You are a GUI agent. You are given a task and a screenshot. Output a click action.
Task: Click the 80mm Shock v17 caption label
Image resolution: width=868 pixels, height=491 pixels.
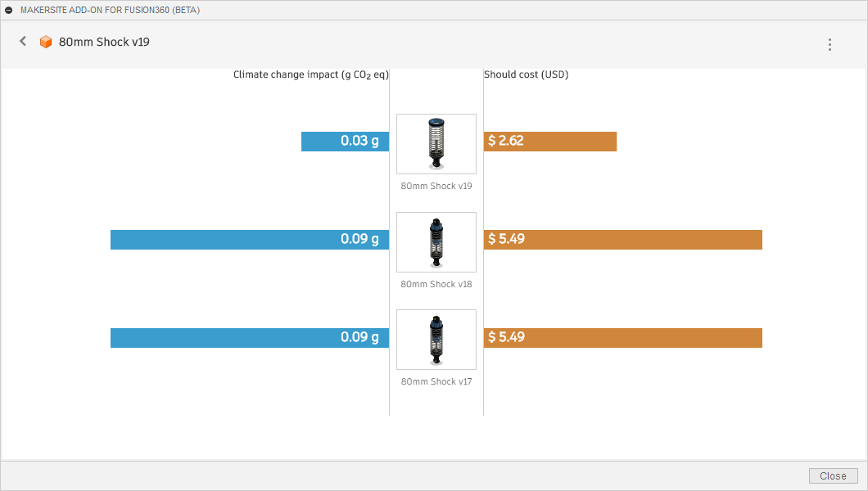[436, 381]
